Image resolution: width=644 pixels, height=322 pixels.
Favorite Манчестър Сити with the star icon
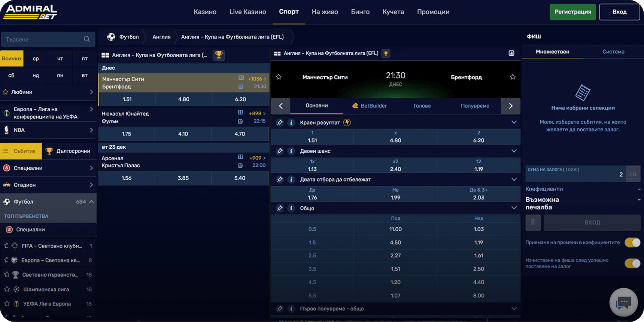(x=279, y=77)
